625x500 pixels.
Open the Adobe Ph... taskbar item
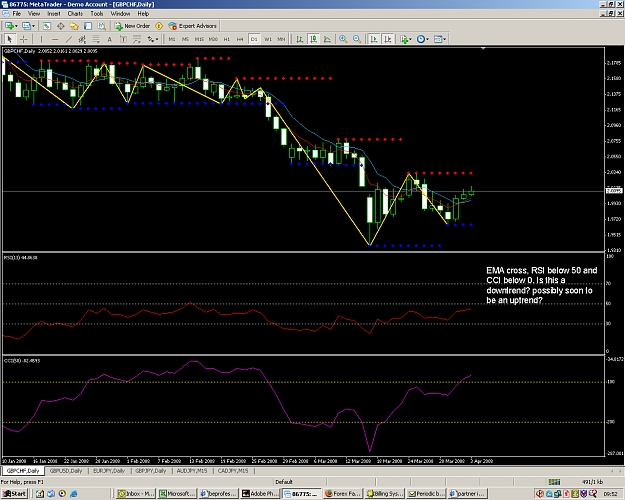[x=260, y=494]
